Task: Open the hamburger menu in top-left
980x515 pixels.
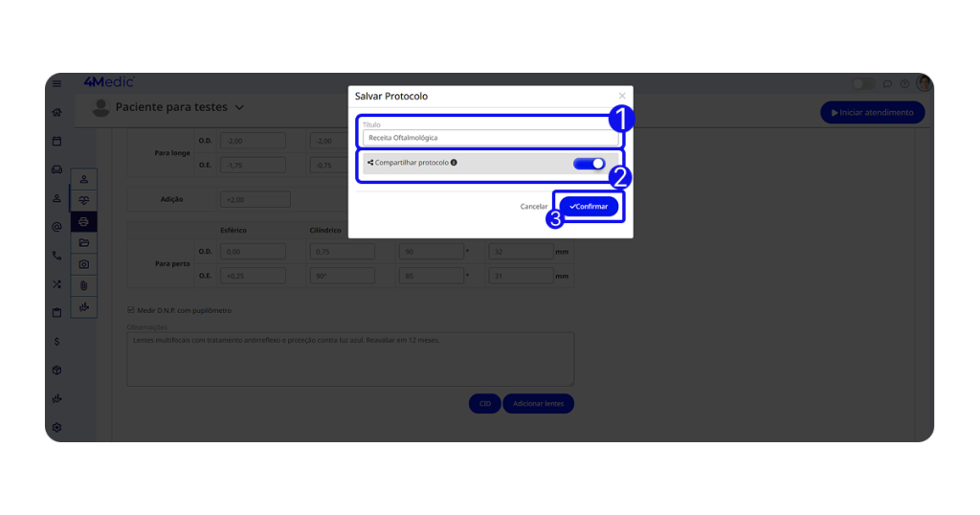Action: coord(56,84)
